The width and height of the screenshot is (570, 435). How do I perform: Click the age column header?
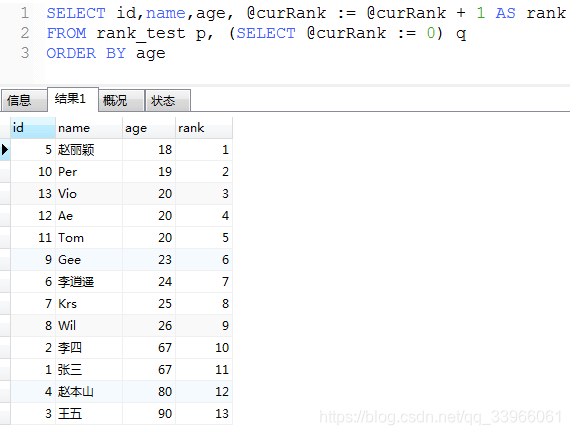[149, 128]
